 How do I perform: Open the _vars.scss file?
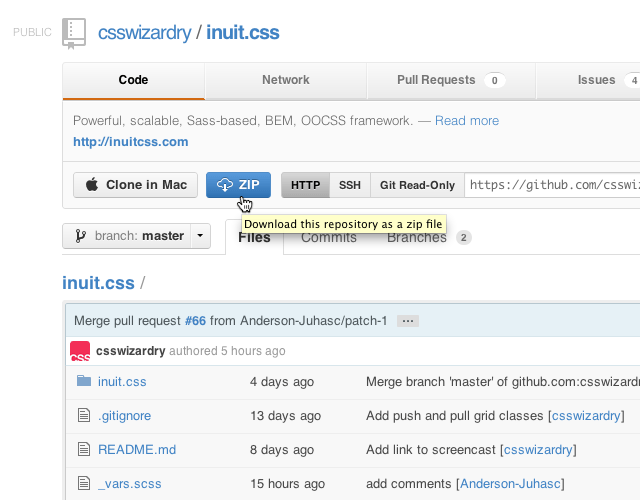tap(130, 484)
